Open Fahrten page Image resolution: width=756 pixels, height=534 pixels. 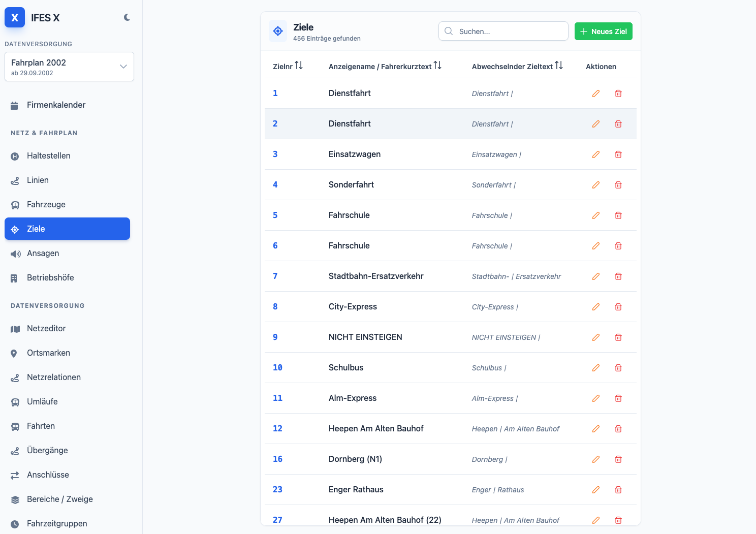67,426
